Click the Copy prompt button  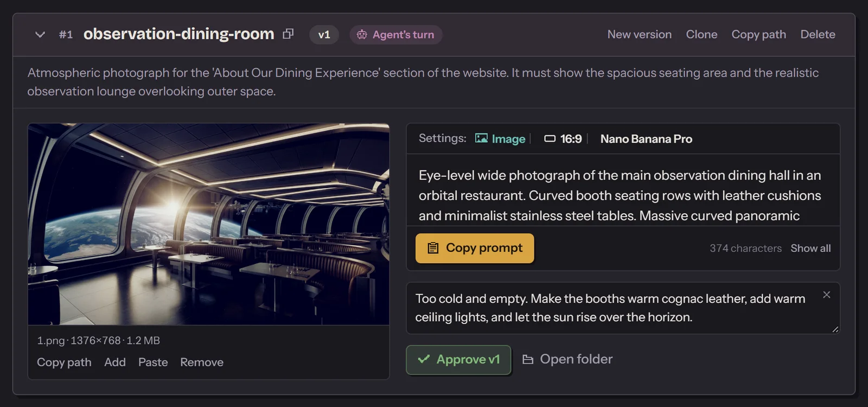coord(475,248)
